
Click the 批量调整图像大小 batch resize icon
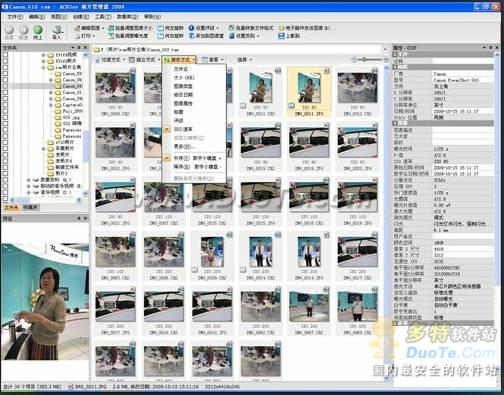click(x=111, y=28)
